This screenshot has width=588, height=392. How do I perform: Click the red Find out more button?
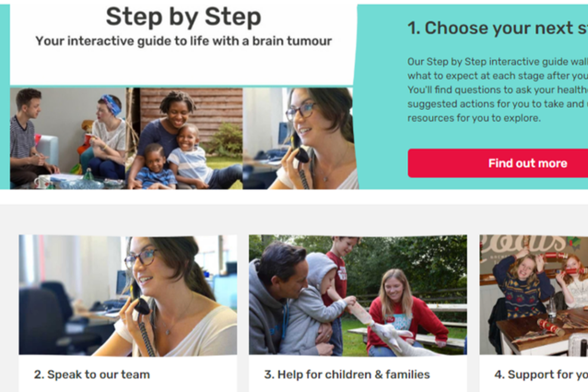coord(498,163)
